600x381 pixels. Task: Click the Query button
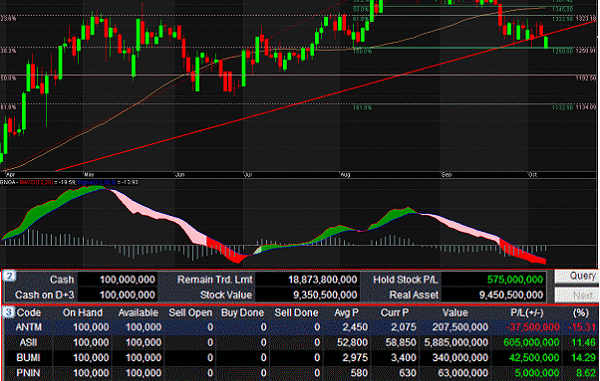pos(577,276)
